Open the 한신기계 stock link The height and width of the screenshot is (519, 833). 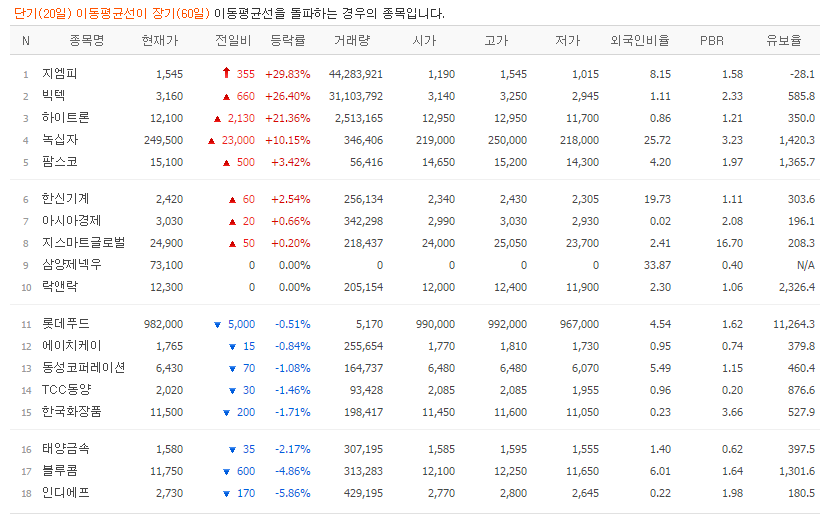65,199
